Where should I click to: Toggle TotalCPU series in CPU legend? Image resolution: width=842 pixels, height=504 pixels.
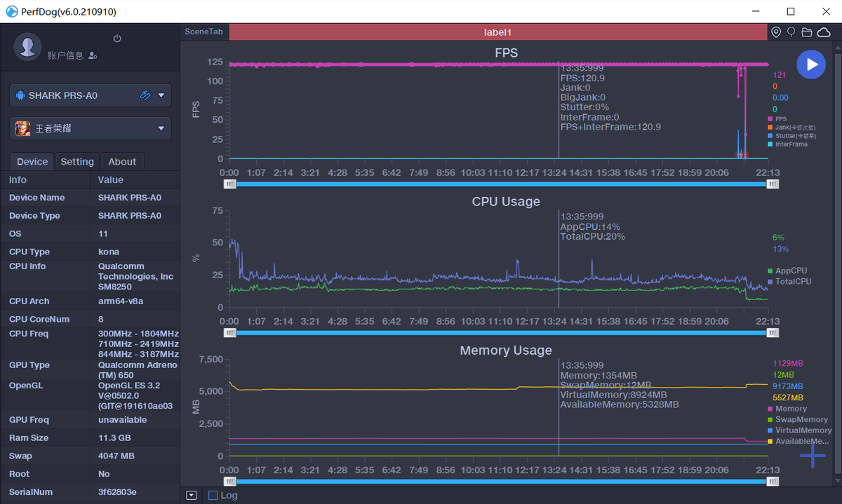pyautogui.click(x=792, y=281)
